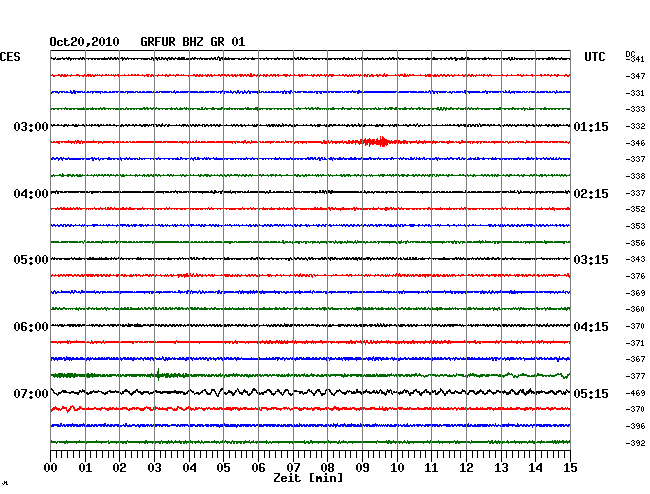This screenshot has width=650, height=494.
Task: Click the DC offset value "-360"
Action: (635, 309)
